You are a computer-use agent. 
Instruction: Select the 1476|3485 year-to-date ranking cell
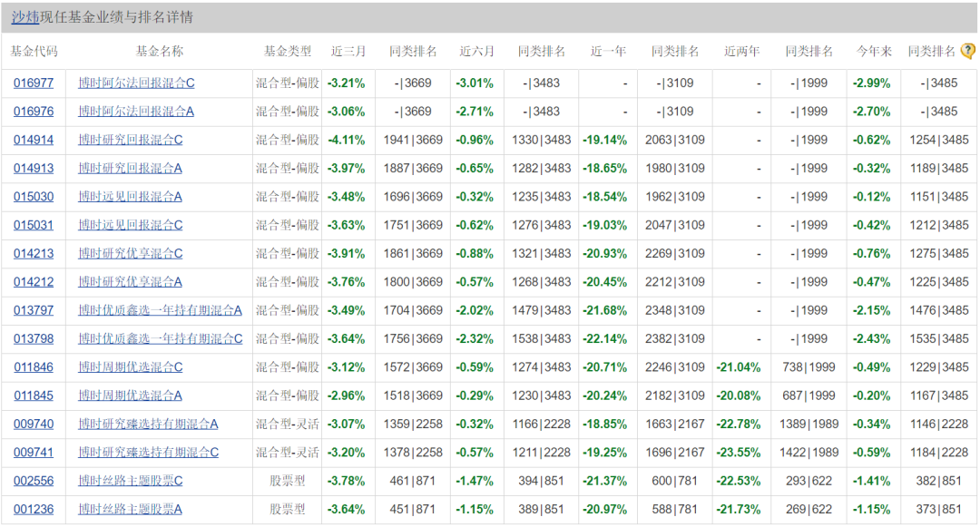(939, 310)
